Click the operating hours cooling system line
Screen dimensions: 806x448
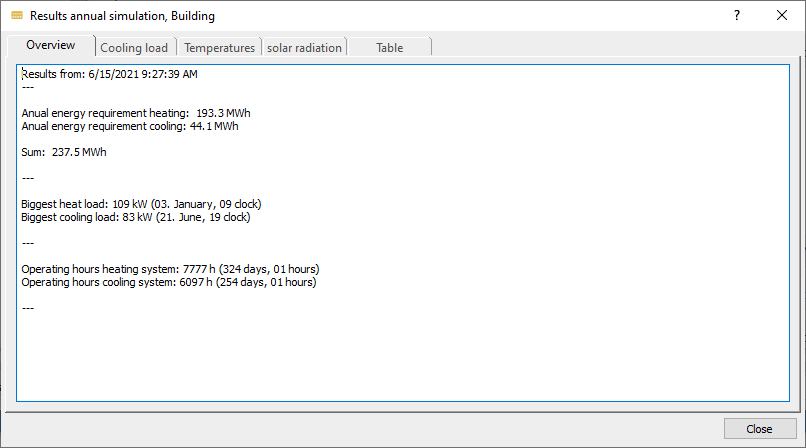click(169, 282)
